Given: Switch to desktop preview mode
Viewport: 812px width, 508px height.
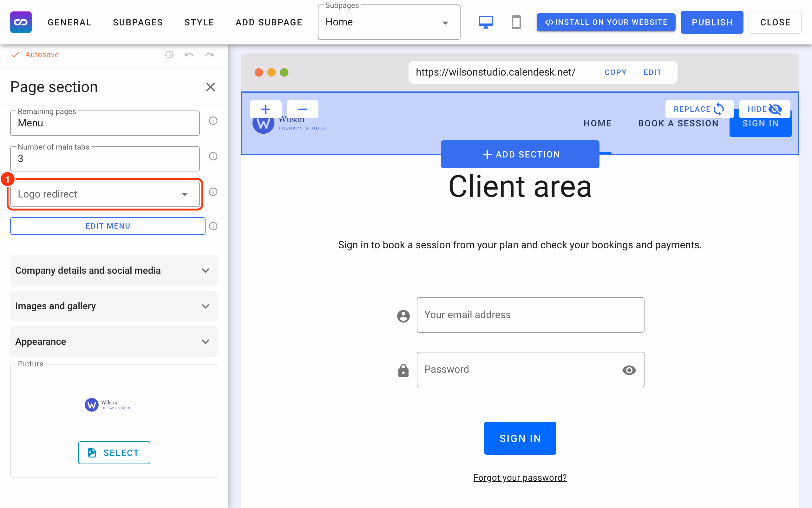Looking at the screenshot, I should click(x=486, y=22).
